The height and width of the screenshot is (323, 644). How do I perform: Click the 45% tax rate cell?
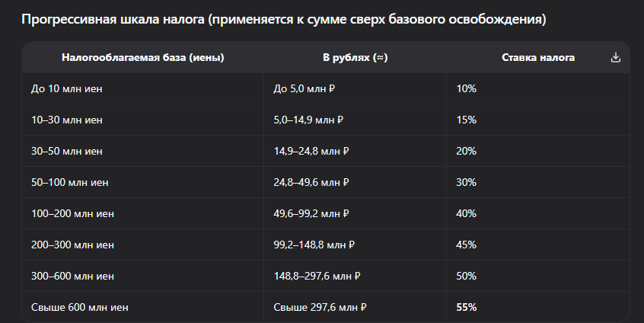[466, 245]
